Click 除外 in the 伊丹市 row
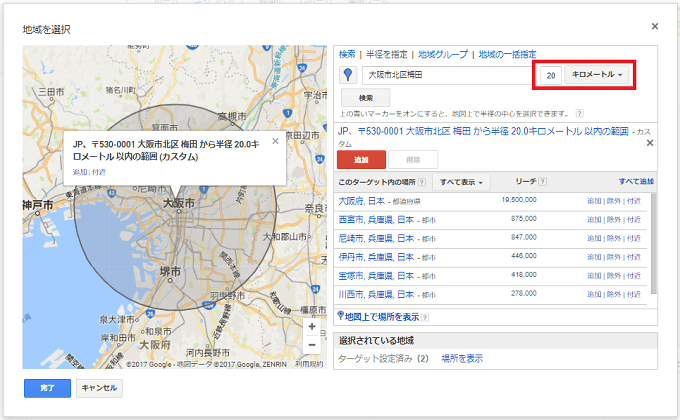The height and width of the screenshot is (420, 680). pyautogui.click(x=614, y=257)
